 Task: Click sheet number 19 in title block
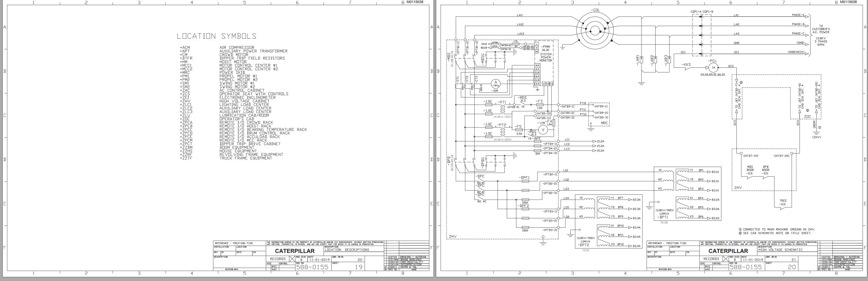pyautogui.click(x=358, y=267)
